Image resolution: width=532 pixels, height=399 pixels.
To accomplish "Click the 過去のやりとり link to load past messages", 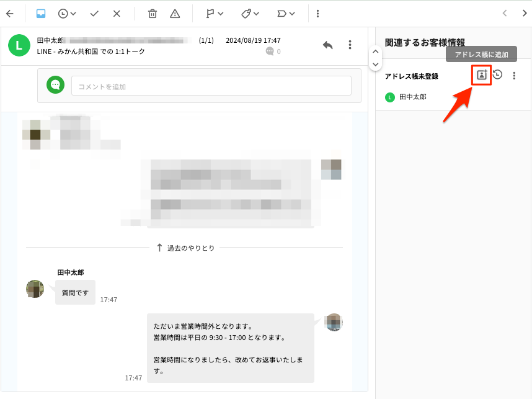I will (x=185, y=248).
